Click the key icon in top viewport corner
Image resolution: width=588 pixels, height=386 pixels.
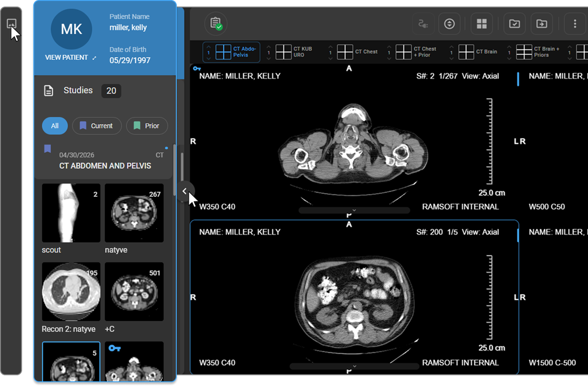pos(196,68)
